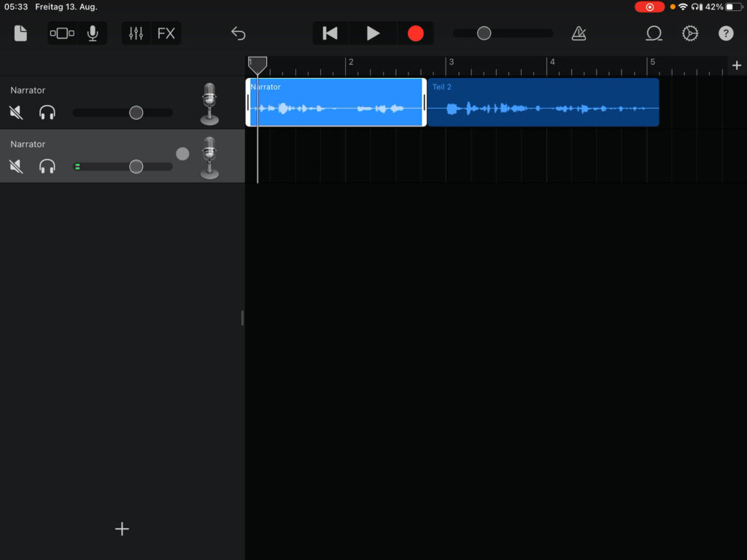Select the Teil 2 audio region
The height and width of the screenshot is (560, 747).
[x=543, y=103]
